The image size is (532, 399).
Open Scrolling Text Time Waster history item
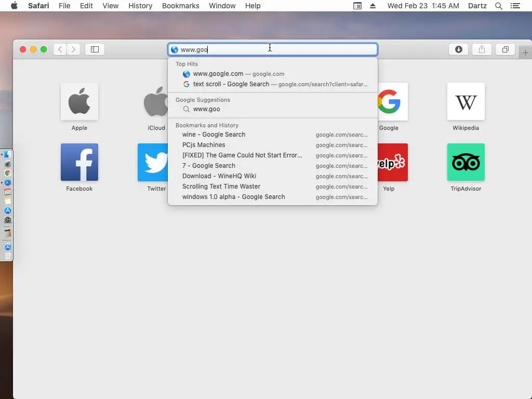pyautogui.click(x=273, y=187)
